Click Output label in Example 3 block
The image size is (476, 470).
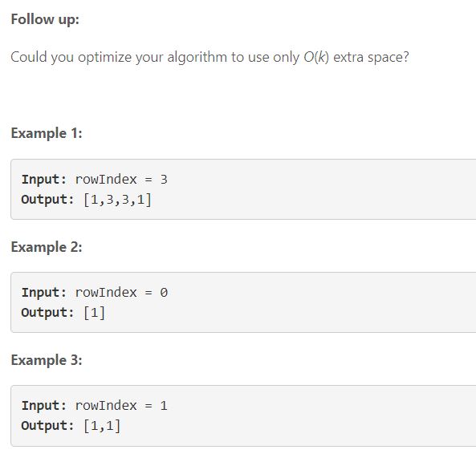(47, 426)
